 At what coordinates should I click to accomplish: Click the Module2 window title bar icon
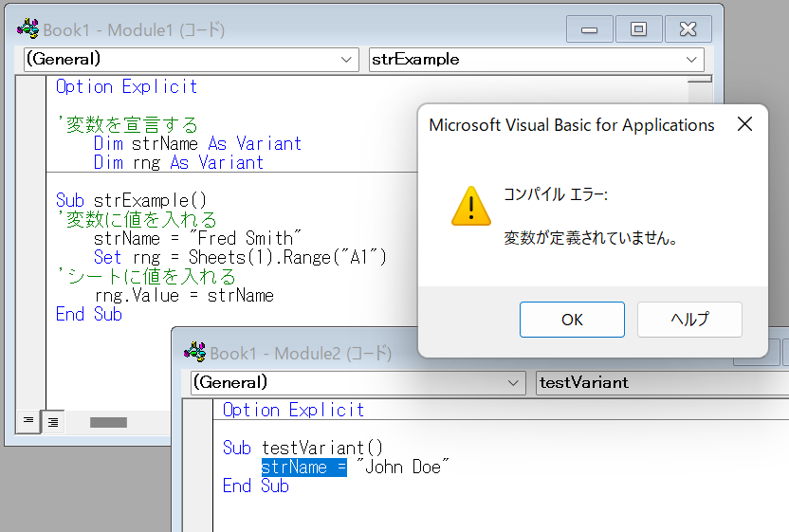coord(194,352)
